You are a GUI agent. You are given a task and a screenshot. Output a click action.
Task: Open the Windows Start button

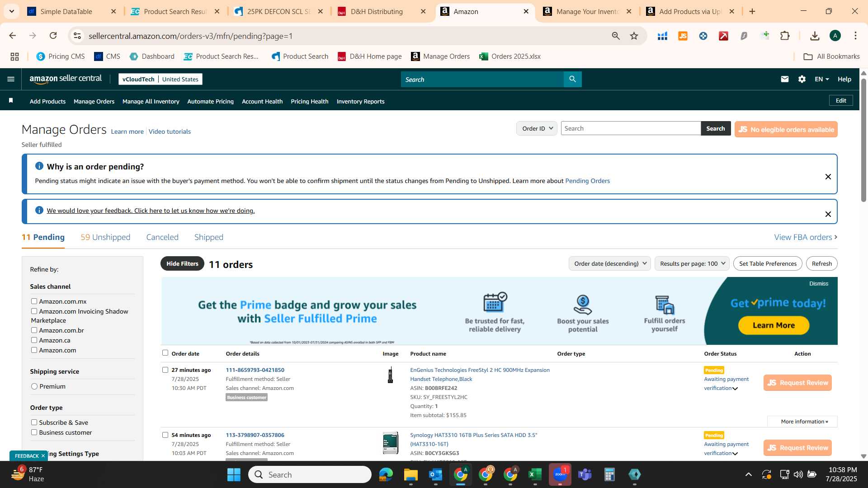(234, 474)
